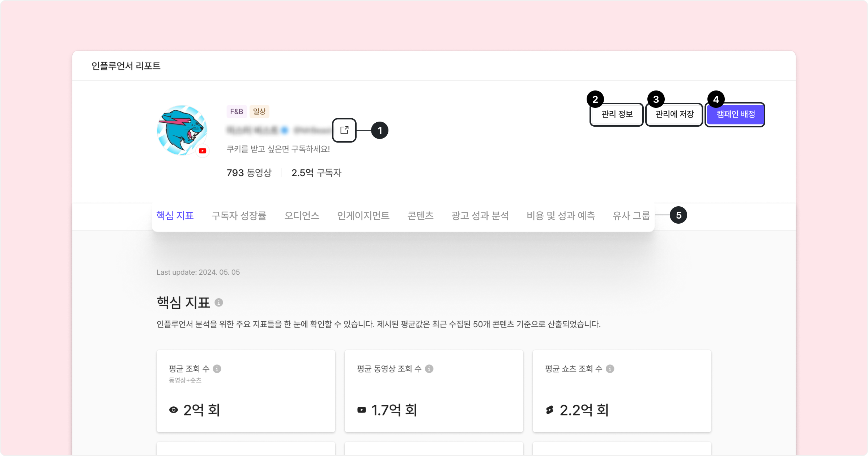The width and height of the screenshot is (868, 456).
Task: Click the eye icon beside 2억 회
Action: point(174,410)
